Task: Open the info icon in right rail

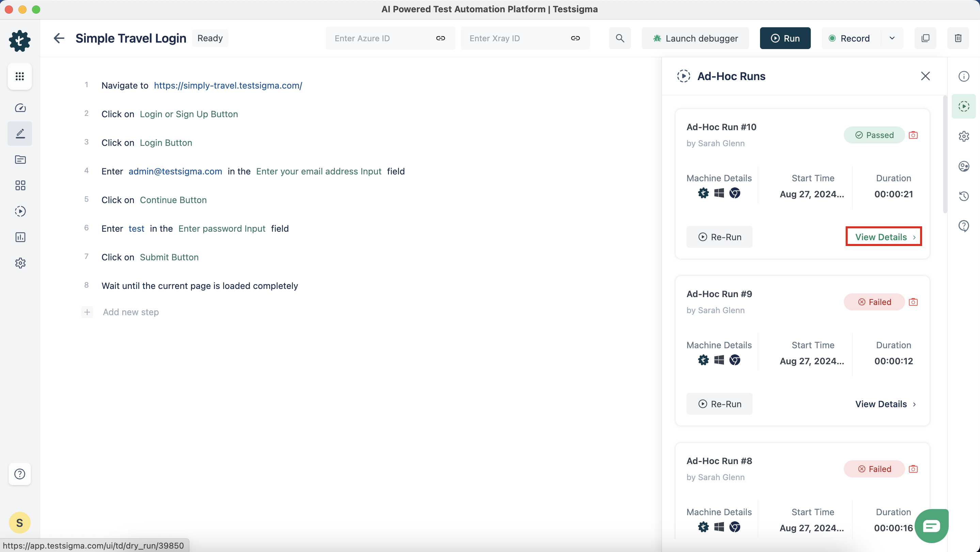Action: point(964,76)
